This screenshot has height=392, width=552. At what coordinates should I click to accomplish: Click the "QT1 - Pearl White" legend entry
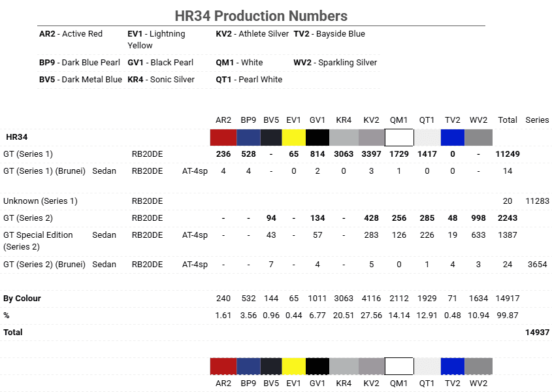coord(249,80)
